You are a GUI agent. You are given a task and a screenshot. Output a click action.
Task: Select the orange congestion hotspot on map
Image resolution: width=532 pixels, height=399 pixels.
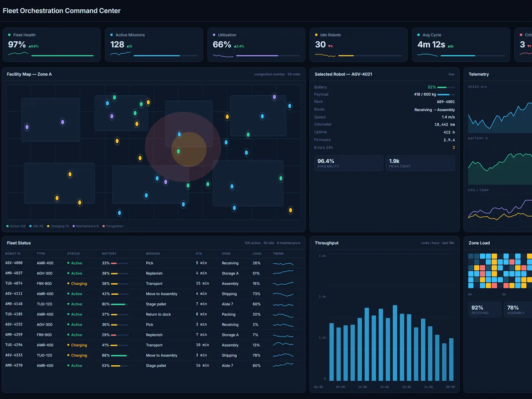coord(189,149)
